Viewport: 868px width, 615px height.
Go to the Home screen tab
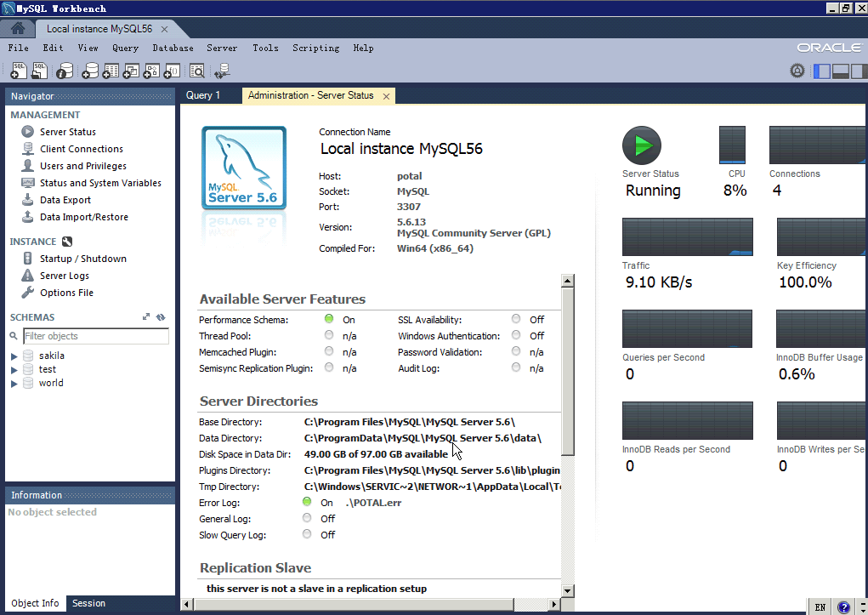pyautogui.click(x=18, y=28)
